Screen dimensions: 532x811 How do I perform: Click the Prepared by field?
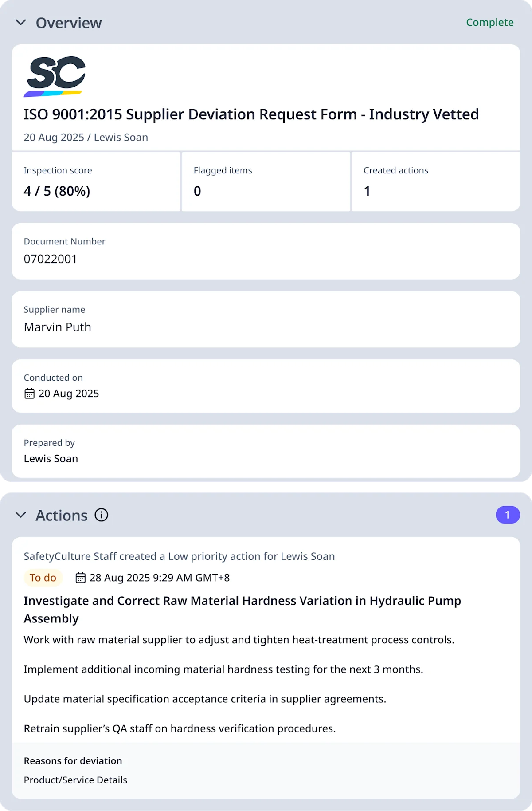266,451
